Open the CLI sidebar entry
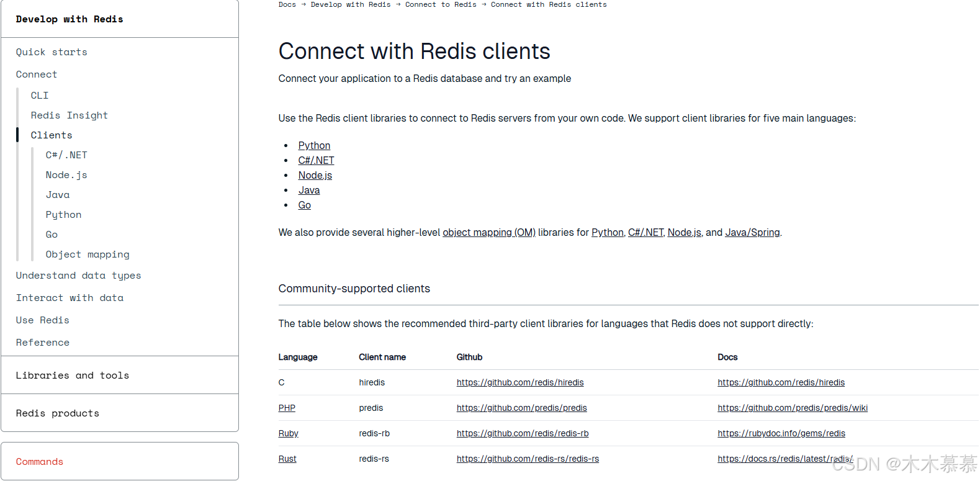The height and width of the screenshot is (481, 980). coord(40,96)
